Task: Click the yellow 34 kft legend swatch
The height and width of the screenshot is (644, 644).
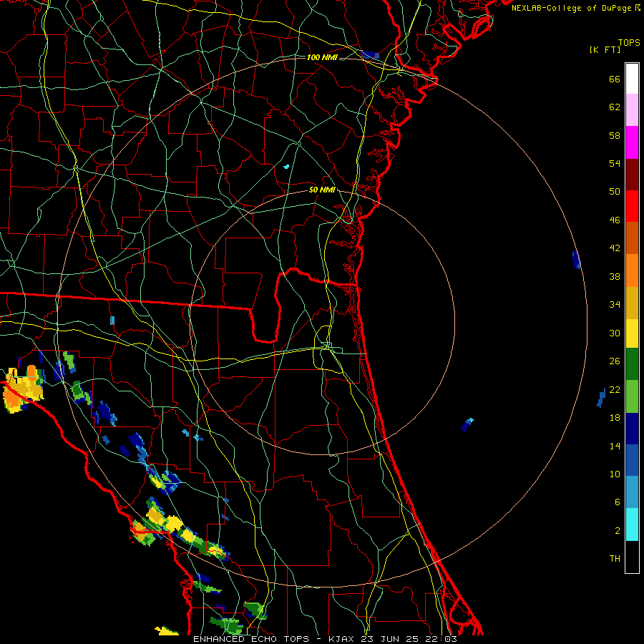Action: pyautogui.click(x=632, y=333)
